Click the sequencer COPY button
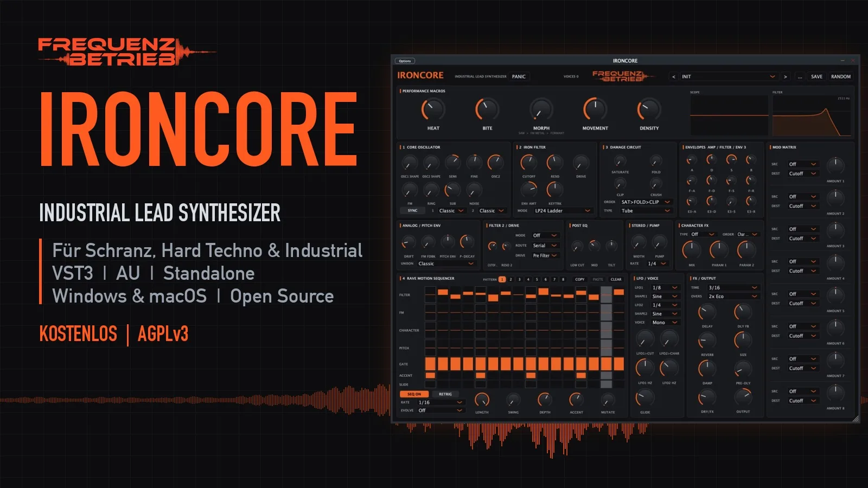This screenshot has width=868, height=488. (580, 279)
